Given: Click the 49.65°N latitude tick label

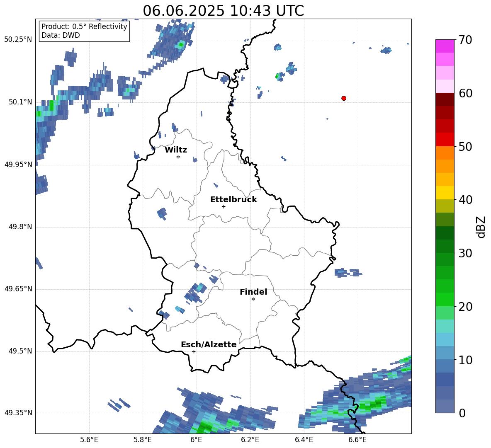Looking at the screenshot, I should point(18,288).
